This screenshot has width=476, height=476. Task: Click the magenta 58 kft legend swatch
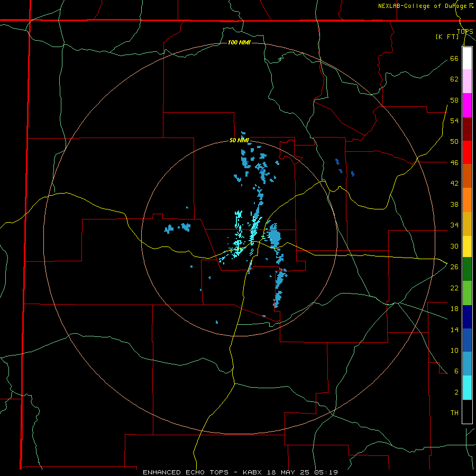(467, 105)
